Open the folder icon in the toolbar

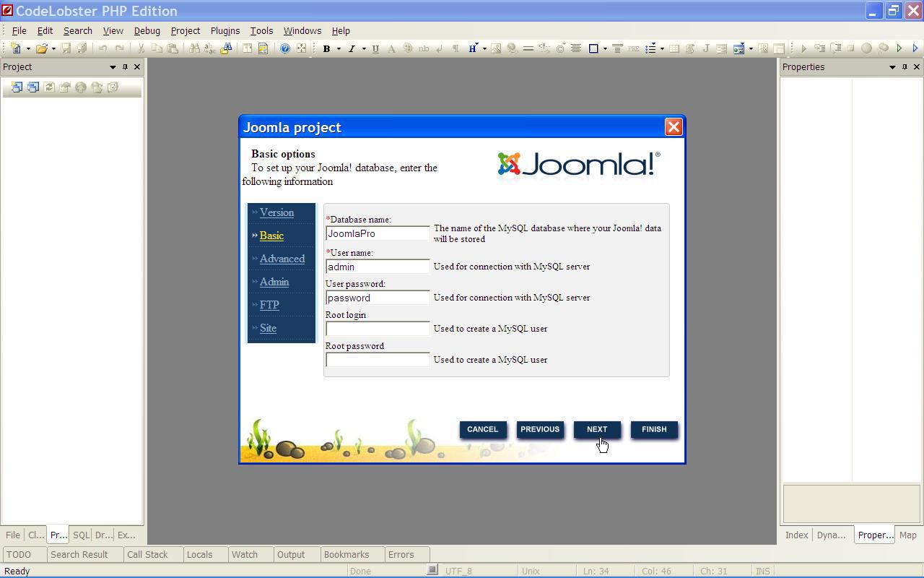pos(41,48)
